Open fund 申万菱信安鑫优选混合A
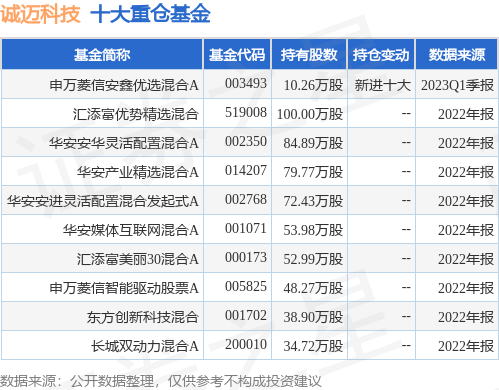499x390 pixels. (124, 85)
